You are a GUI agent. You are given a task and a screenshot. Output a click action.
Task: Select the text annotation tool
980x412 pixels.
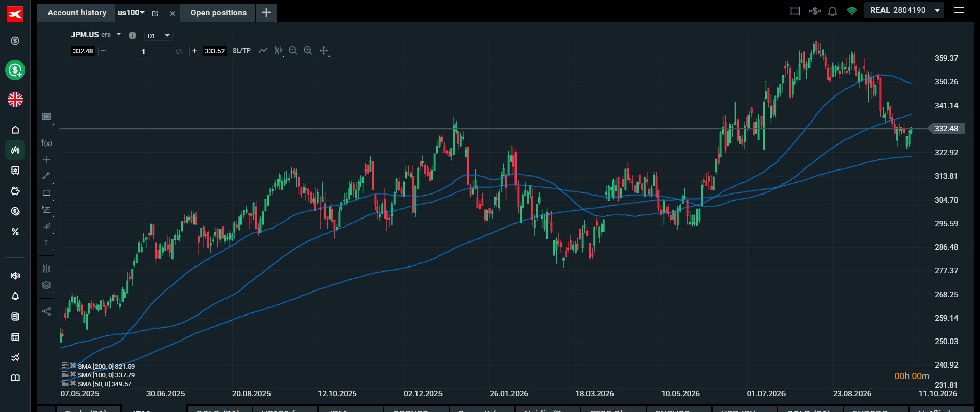(46, 243)
